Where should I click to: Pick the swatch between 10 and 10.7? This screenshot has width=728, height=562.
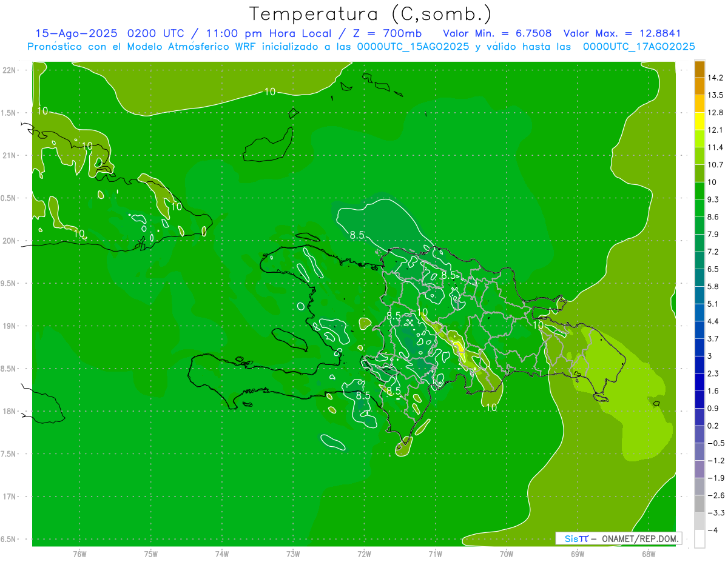(699, 173)
